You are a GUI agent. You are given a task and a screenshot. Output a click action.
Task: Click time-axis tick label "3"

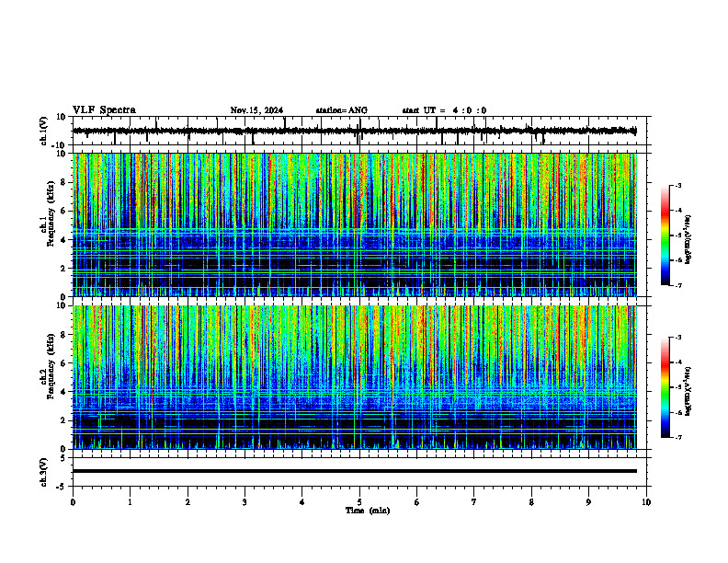click(x=245, y=502)
